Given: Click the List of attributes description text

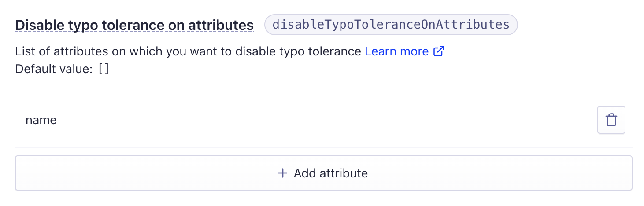Looking at the screenshot, I should tap(188, 51).
